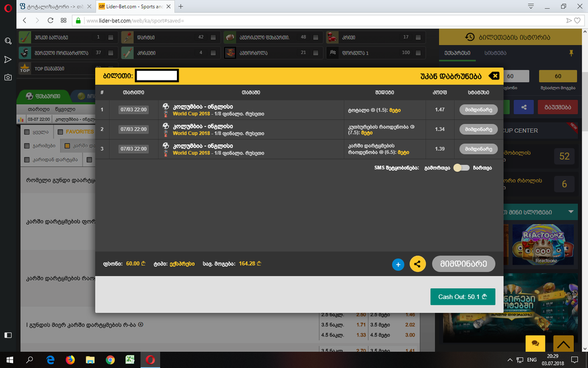Screen dimensions: 588x368
Task: Click the ticket number field
Action: (156, 76)
